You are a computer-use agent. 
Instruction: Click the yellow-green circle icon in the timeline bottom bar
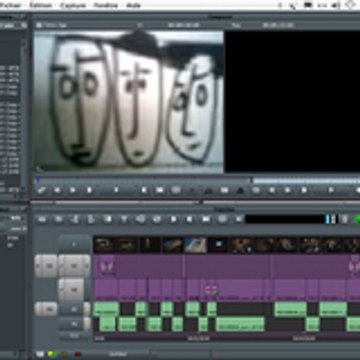51,354
